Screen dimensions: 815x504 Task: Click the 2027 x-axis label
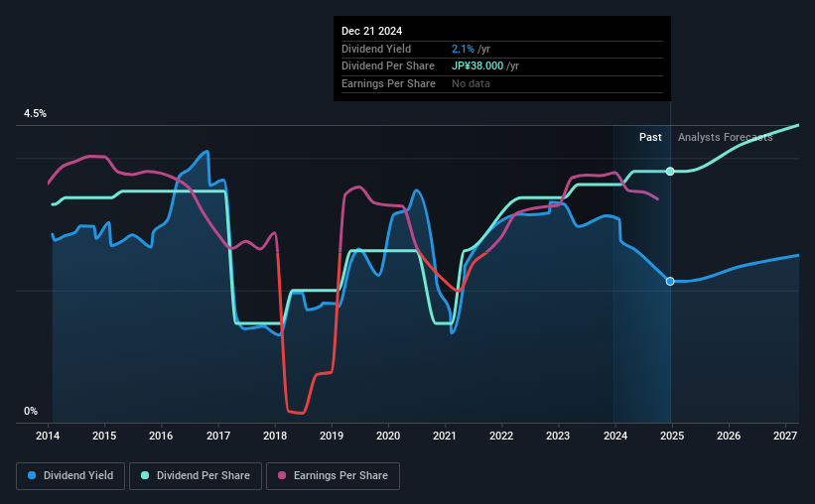(785, 436)
